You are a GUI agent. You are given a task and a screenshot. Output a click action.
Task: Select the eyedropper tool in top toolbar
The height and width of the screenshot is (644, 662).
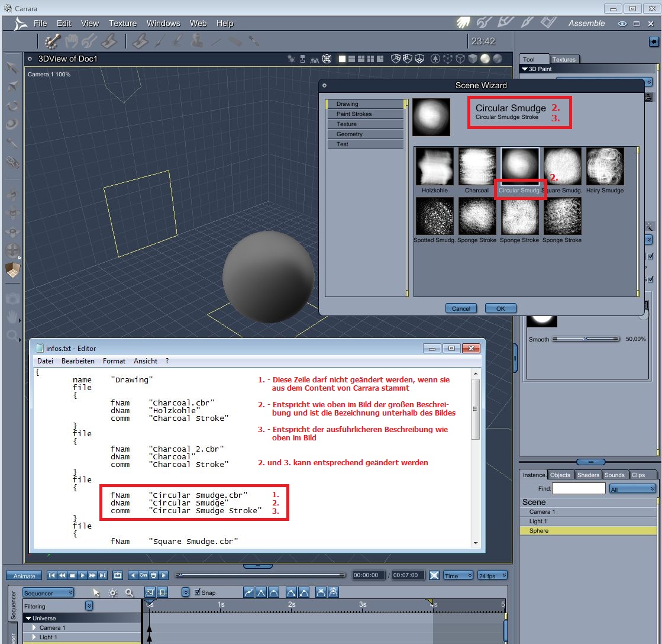click(x=253, y=41)
